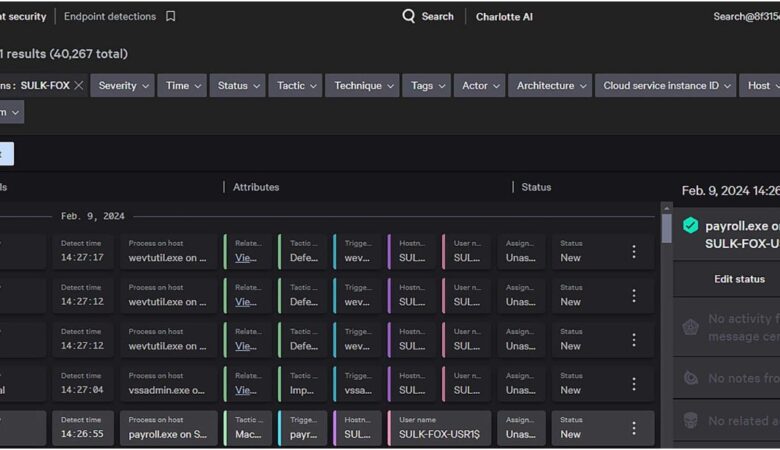
Task: Open three-dot menu for 14:27:17 detection
Action: click(633, 252)
